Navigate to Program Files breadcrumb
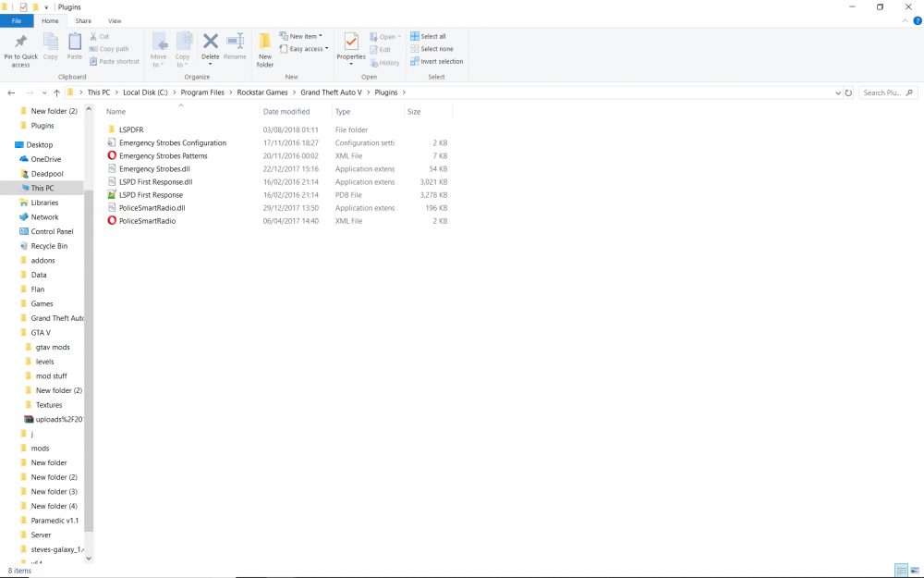This screenshot has height=578, width=924. 202,92
